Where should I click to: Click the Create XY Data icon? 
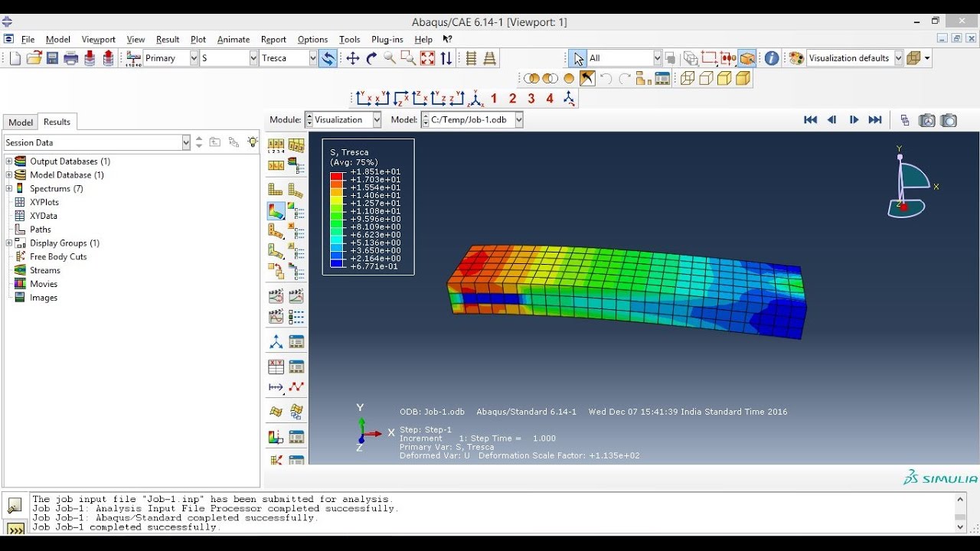point(276,367)
